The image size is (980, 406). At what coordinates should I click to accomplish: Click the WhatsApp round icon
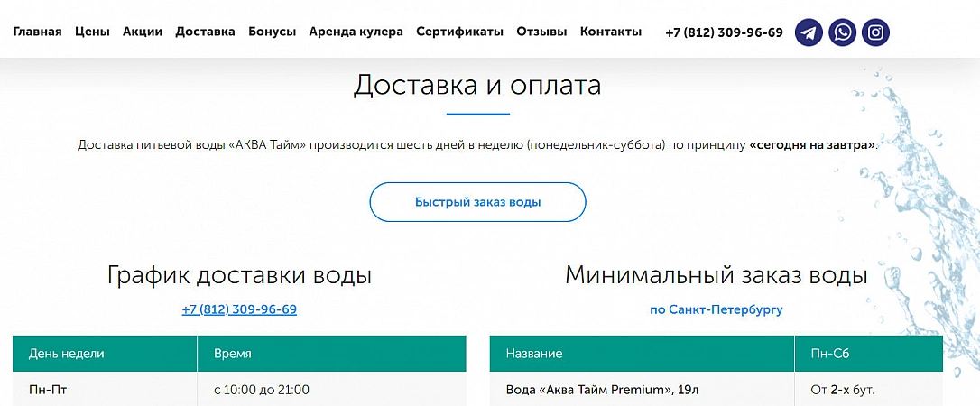tap(843, 32)
